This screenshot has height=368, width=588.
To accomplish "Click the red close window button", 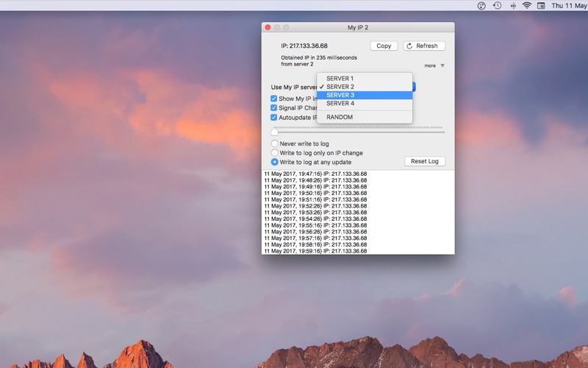I will [268, 27].
